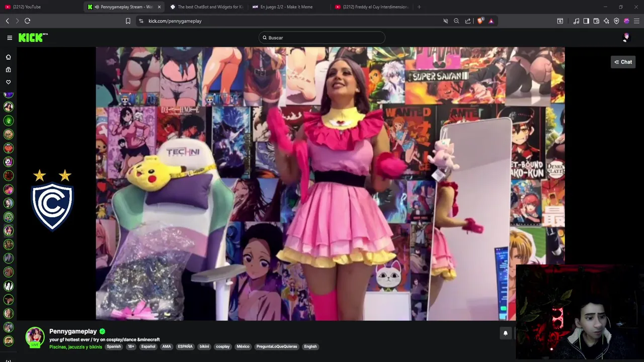644x362 pixels.
Task: Click the notification bell for Pennygameplay
Action: pyautogui.click(x=506, y=333)
